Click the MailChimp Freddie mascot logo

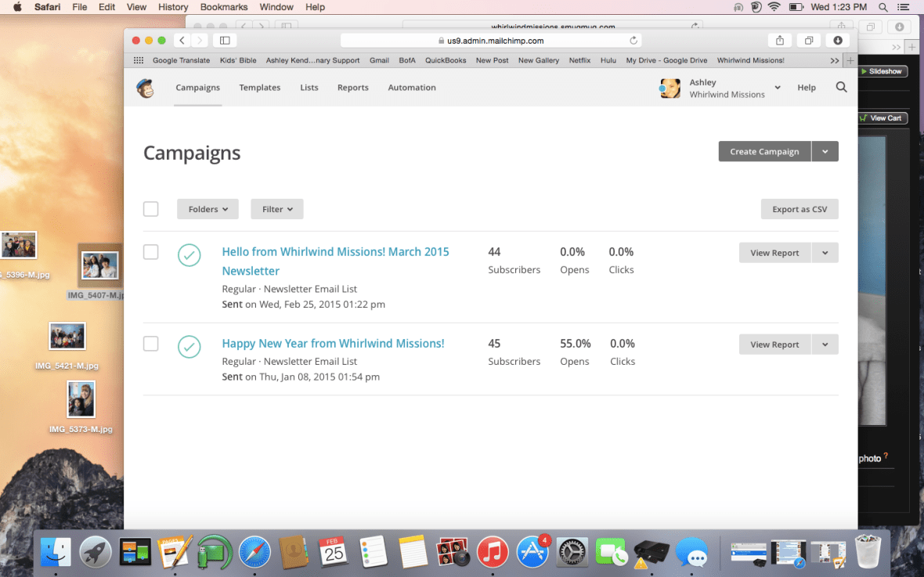[145, 88]
